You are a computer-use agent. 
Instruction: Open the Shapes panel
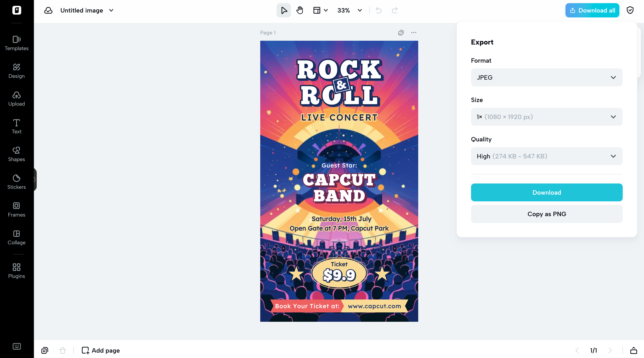(17, 154)
